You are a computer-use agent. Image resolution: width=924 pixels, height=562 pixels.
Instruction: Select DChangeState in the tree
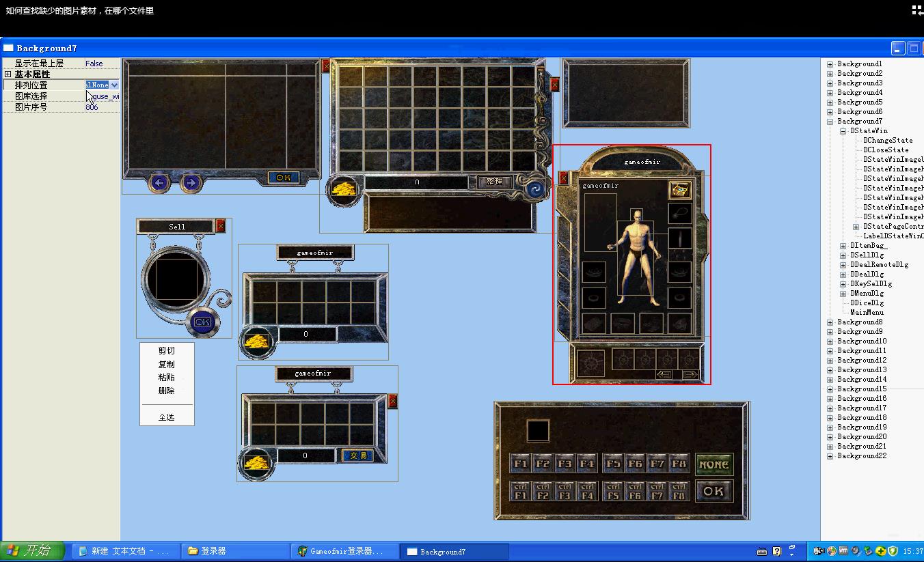tap(888, 140)
